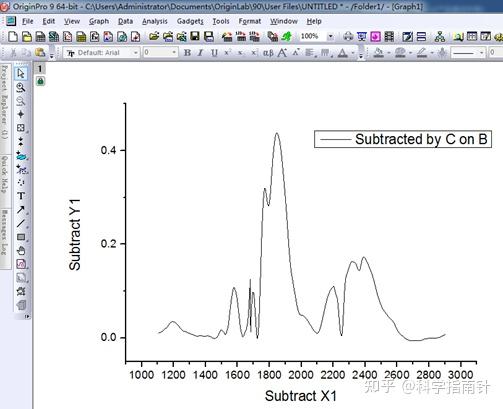Image resolution: width=503 pixels, height=409 pixels.
Task: Select the Pointer tool in the tools sidebar
Action: (21, 73)
